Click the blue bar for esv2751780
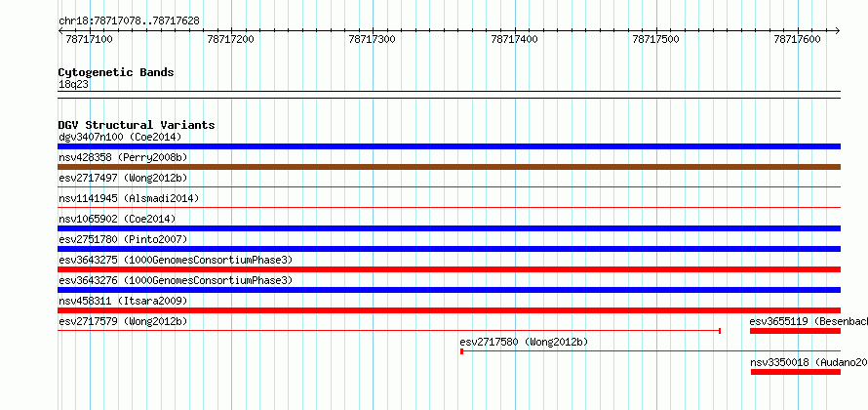This screenshot has width=868, height=410. point(449,249)
